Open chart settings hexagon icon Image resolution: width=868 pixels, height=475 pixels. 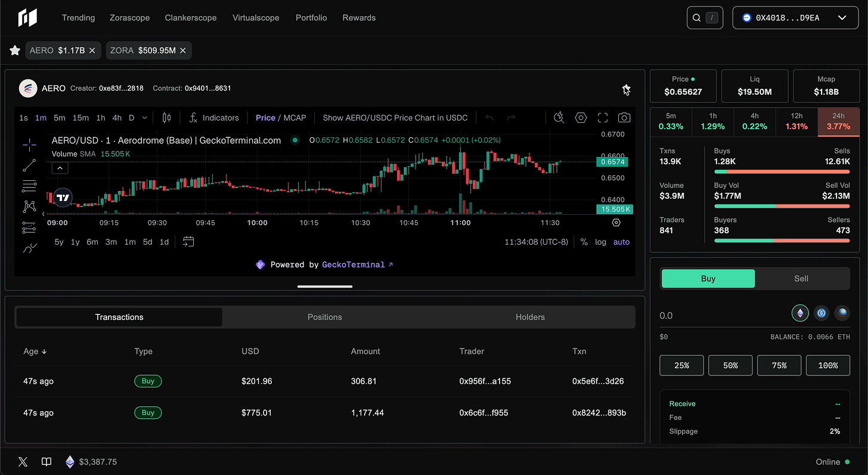(x=581, y=118)
